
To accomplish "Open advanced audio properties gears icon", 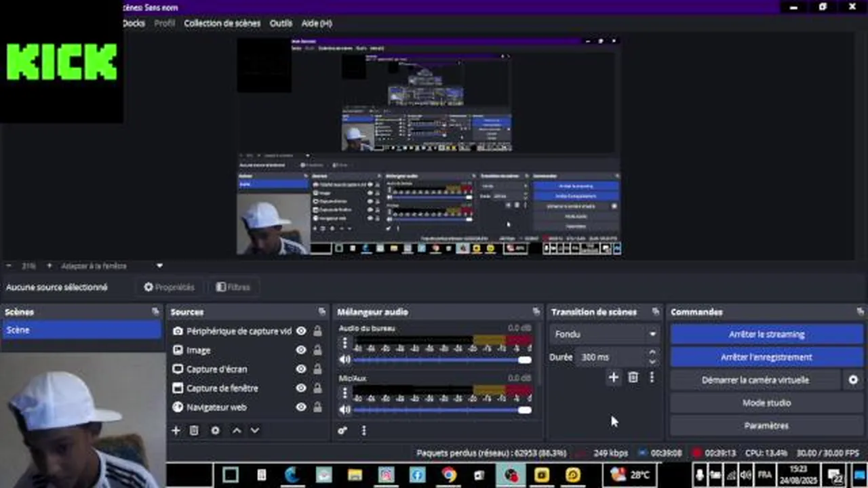I will [342, 430].
